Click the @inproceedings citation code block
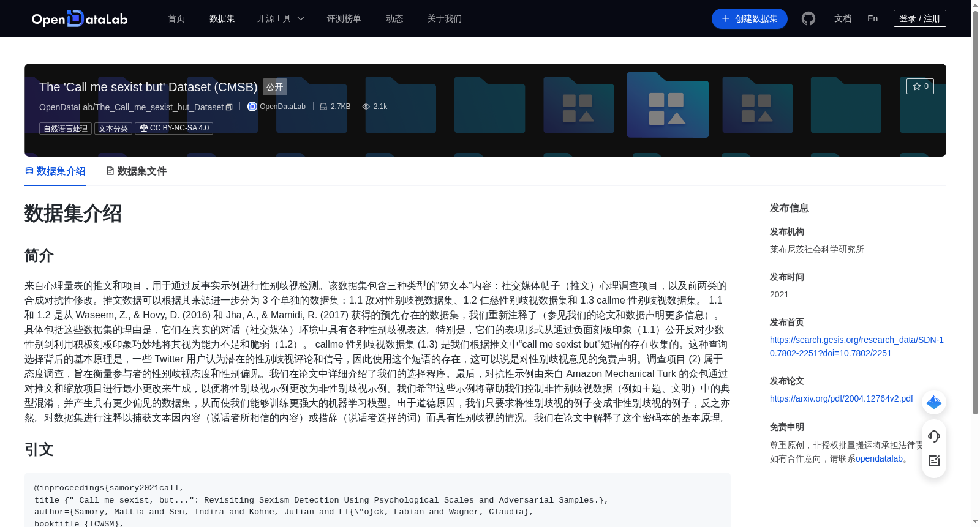 pyautogui.click(x=377, y=500)
